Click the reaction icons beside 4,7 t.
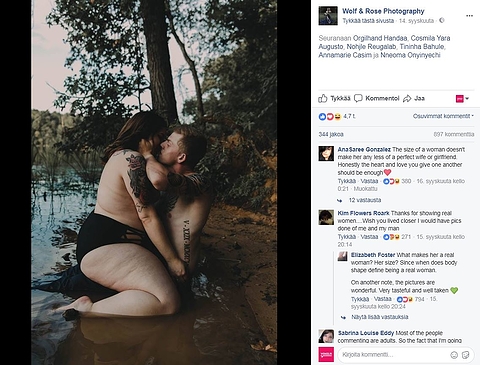 coord(330,116)
